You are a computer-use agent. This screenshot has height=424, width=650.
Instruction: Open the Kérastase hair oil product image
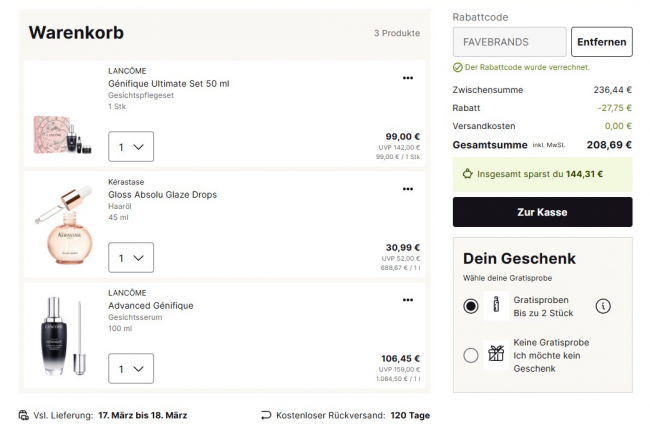tap(64, 227)
